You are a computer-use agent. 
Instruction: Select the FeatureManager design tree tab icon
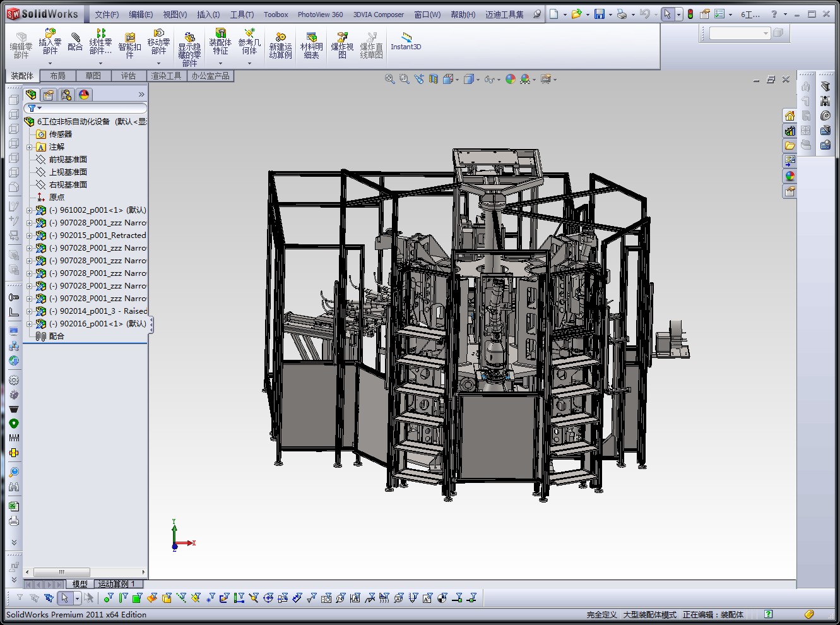click(x=31, y=95)
